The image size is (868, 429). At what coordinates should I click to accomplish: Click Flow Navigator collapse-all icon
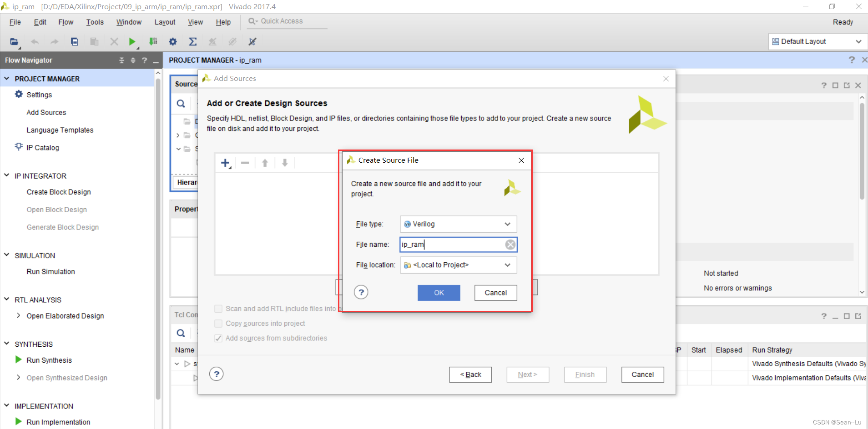coord(121,60)
